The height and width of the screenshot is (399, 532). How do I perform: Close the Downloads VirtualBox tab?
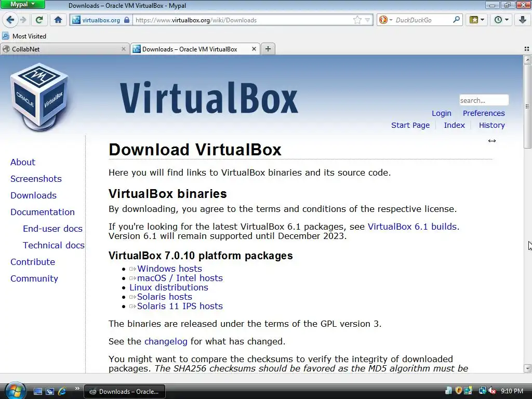tap(254, 49)
